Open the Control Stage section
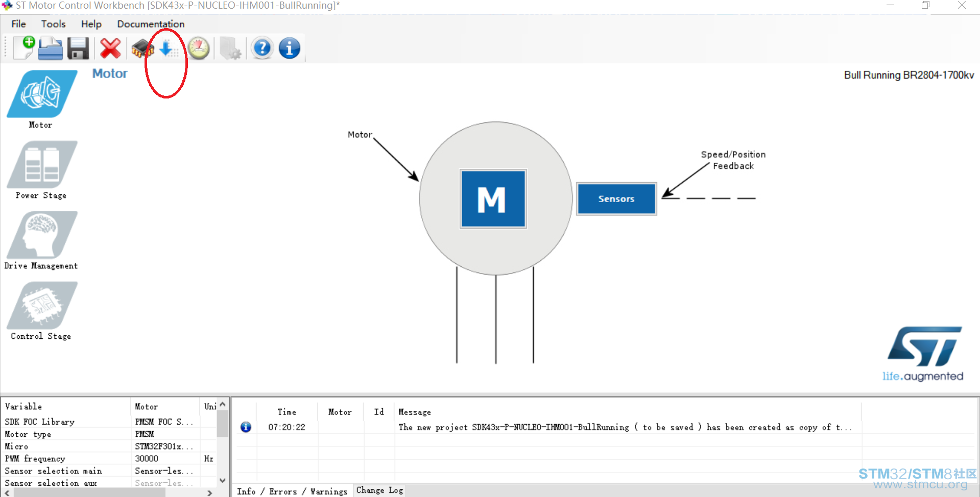This screenshot has width=980, height=497. pyautogui.click(x=41, y=311)
